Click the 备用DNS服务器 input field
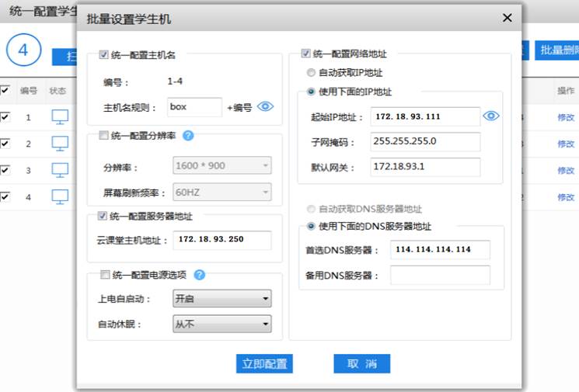Viewport: 579px width, 392px height. coord(440,276)
